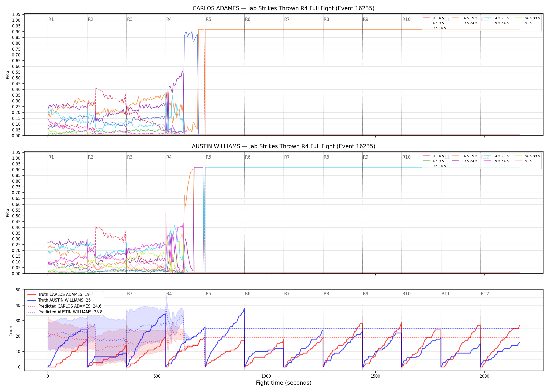The height and width of the screenshot is (392, 549).
Task: Click the R9 round marker in Carlos Adames chart
Action: [365, 19]
